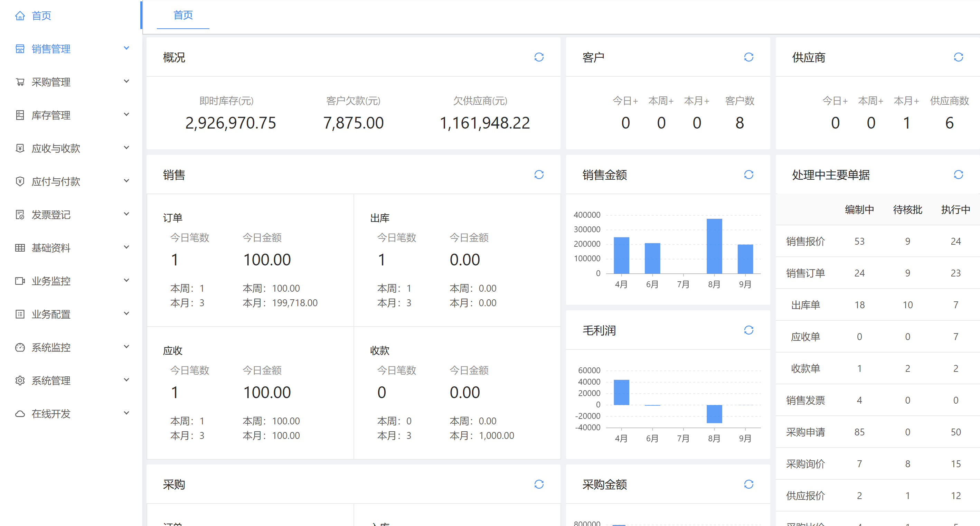Screen dimensions: 980x526
Task: Open the 系统管理 sidebar menu
Action: coord(71,380)
